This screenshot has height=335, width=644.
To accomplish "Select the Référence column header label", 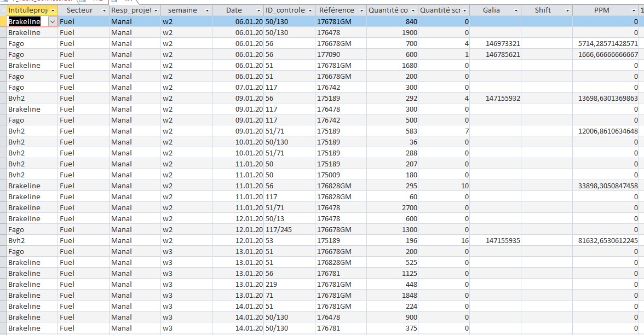I will (x=336, y=10).
